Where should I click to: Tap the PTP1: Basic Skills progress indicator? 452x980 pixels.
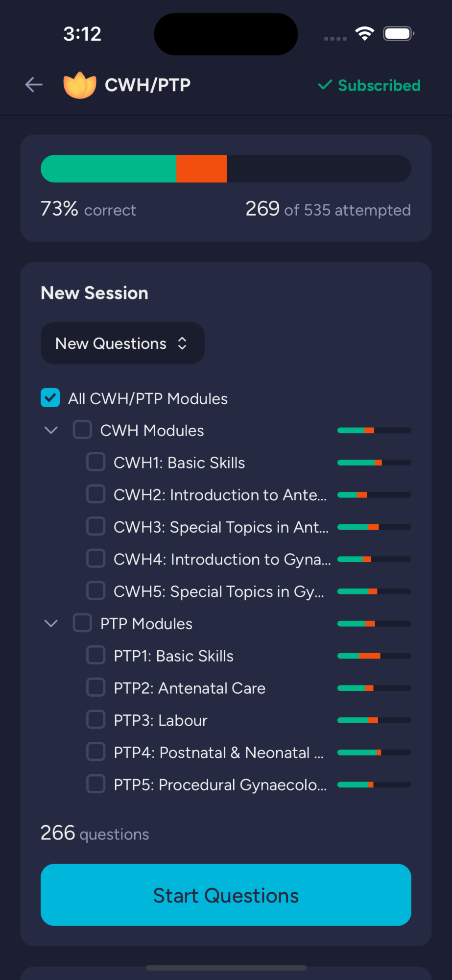coord(374,656)
